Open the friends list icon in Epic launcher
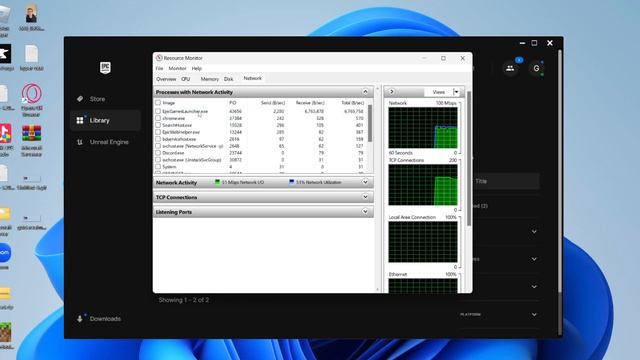This screenshot has height=360, width=640. 510,68
